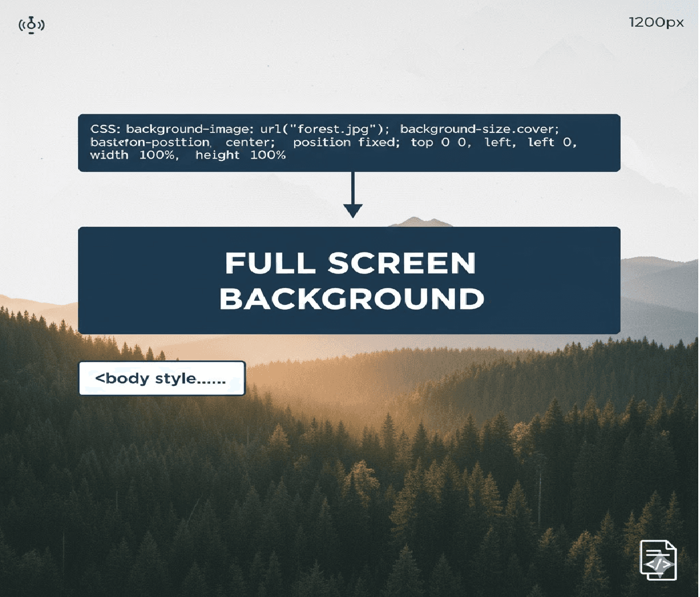This screenshot has height=597, width=700.
Task: Open the <body style...... code box
Action: (x=162, y=378)
